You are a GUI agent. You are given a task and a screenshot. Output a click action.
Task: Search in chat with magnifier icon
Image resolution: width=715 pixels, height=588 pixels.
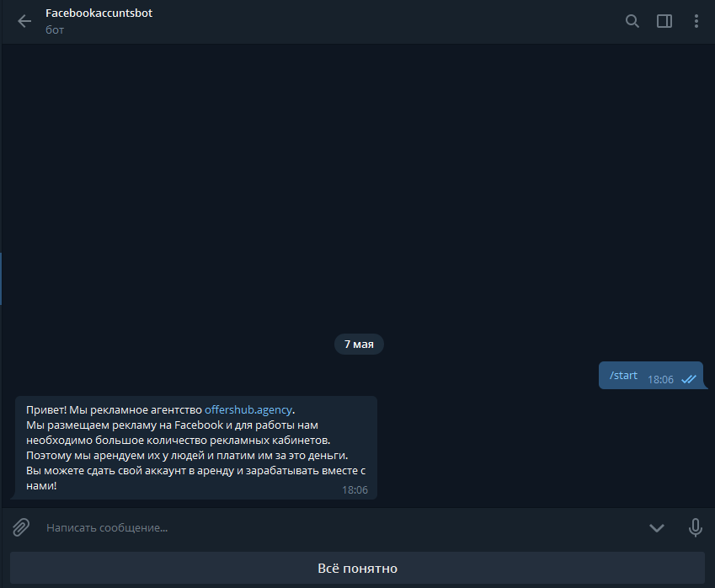pyautogui.click(x=632, y=21)
